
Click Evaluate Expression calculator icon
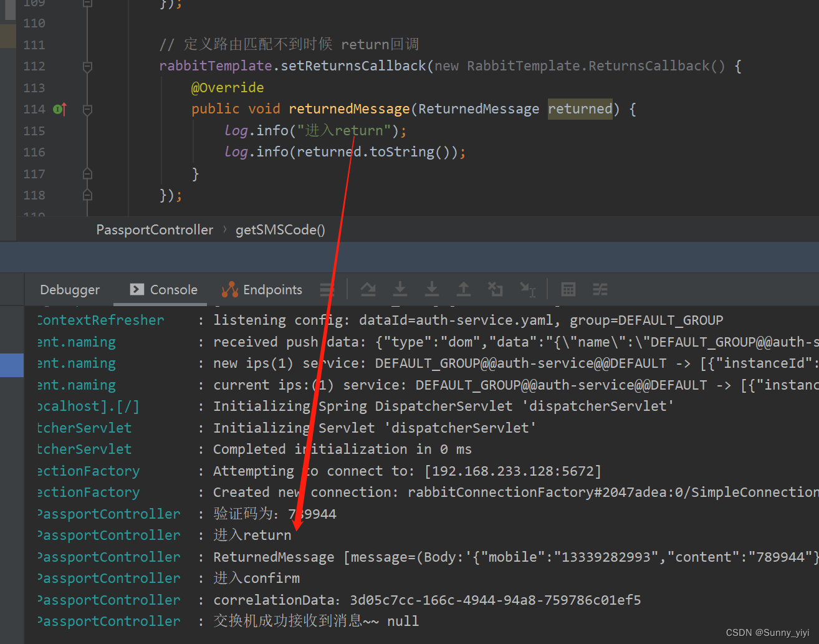tap(568, 289)
